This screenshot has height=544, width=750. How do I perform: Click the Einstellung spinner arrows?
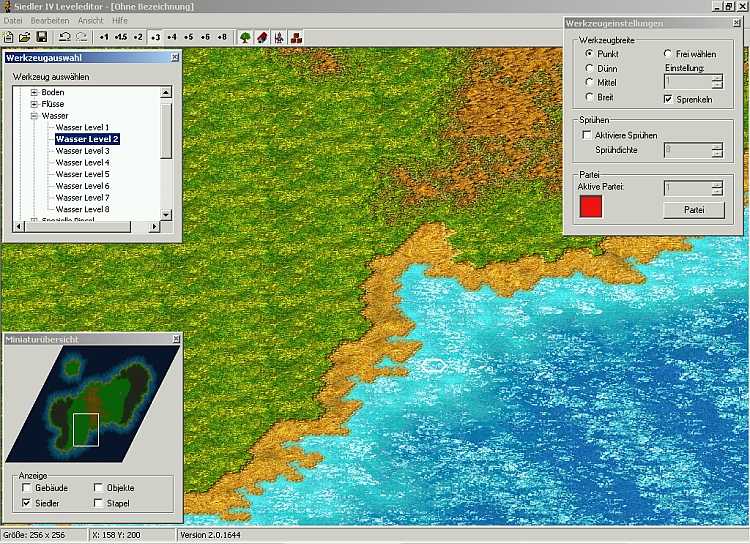pyautogui.click(x=717, y=82)
